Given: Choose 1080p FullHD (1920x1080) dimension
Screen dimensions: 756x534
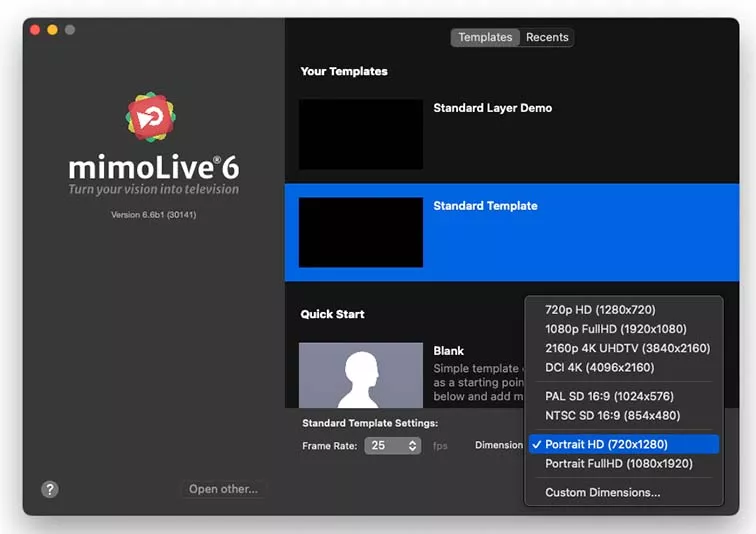Looking at the screenshot, I should click(624, 329).
